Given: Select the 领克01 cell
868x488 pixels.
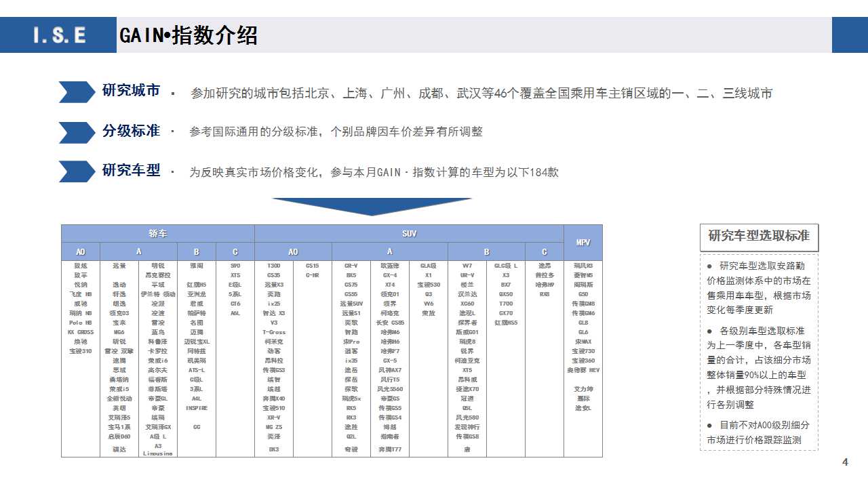Looking at the screenshot, I should click(390, 295).
